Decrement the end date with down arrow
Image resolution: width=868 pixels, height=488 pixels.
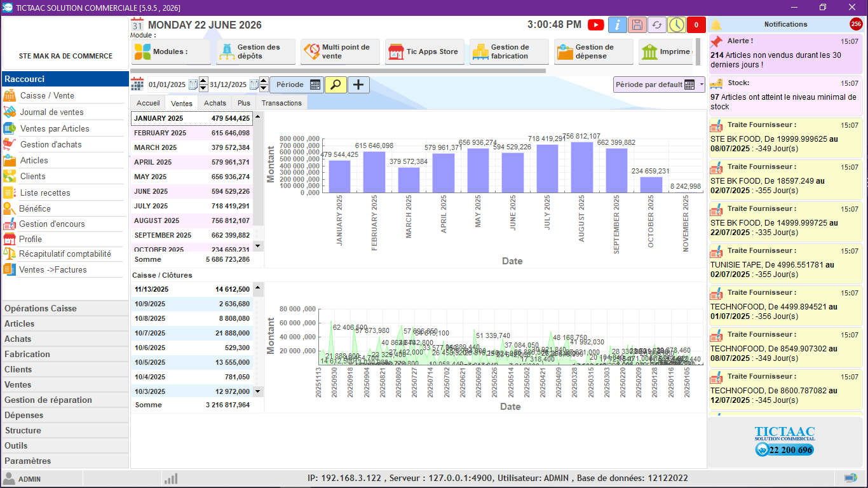click(x=264, y=88)
